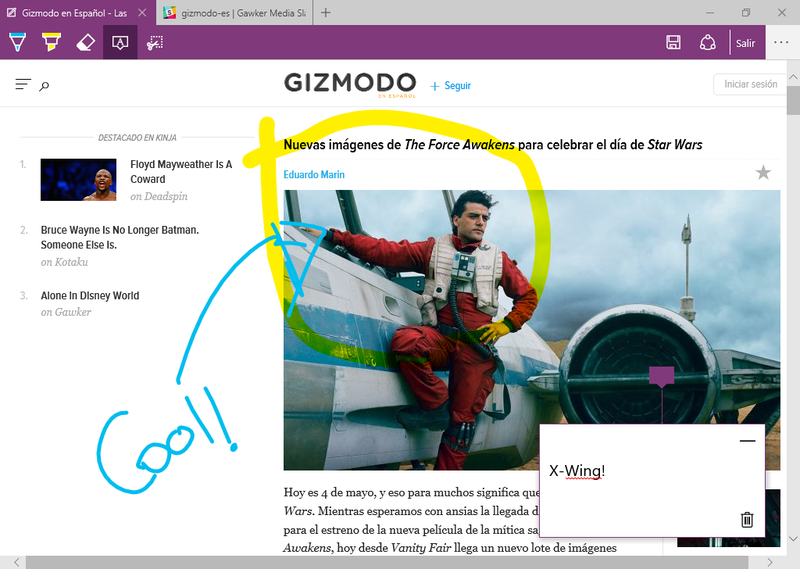800x569 pixels.
Task: Click the horizontal scrollbar left arrow
Action: (x=17, y=562)
